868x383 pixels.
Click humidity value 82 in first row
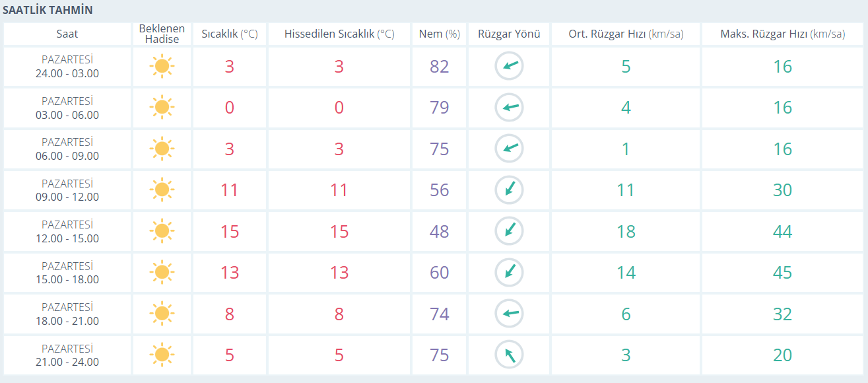click(x=439, y=67)
